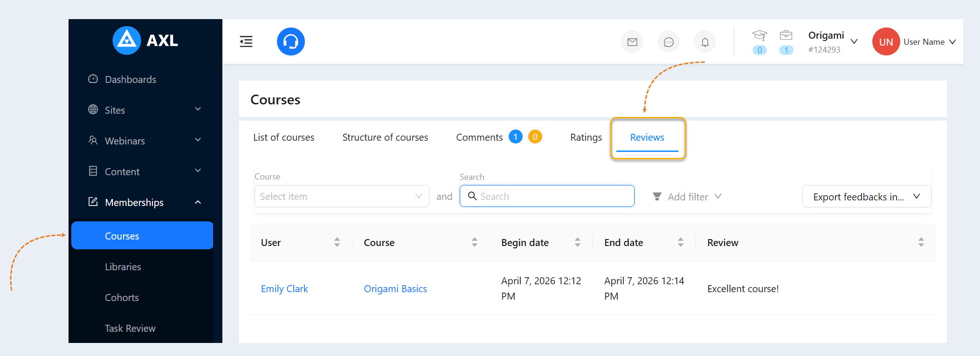
Task: Open the Origami account switcher dropdown
Action: coord(833,42)
